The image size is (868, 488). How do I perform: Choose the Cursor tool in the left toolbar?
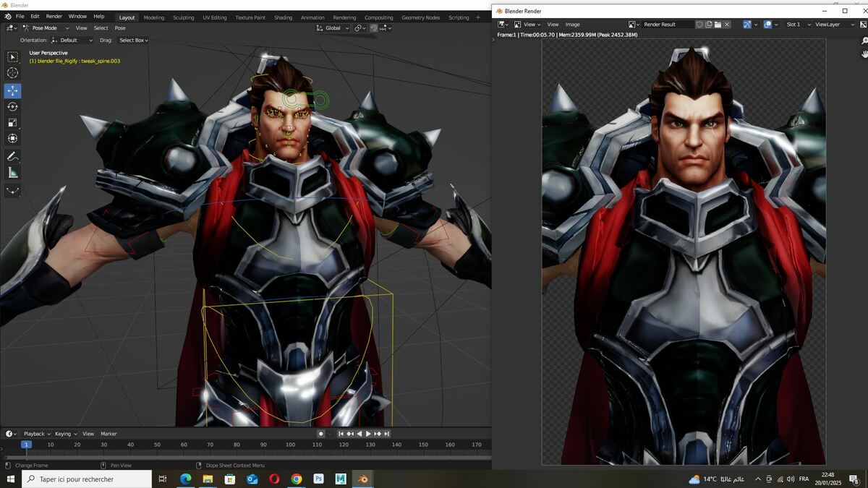pyautogui.click(x=12, y=72)
